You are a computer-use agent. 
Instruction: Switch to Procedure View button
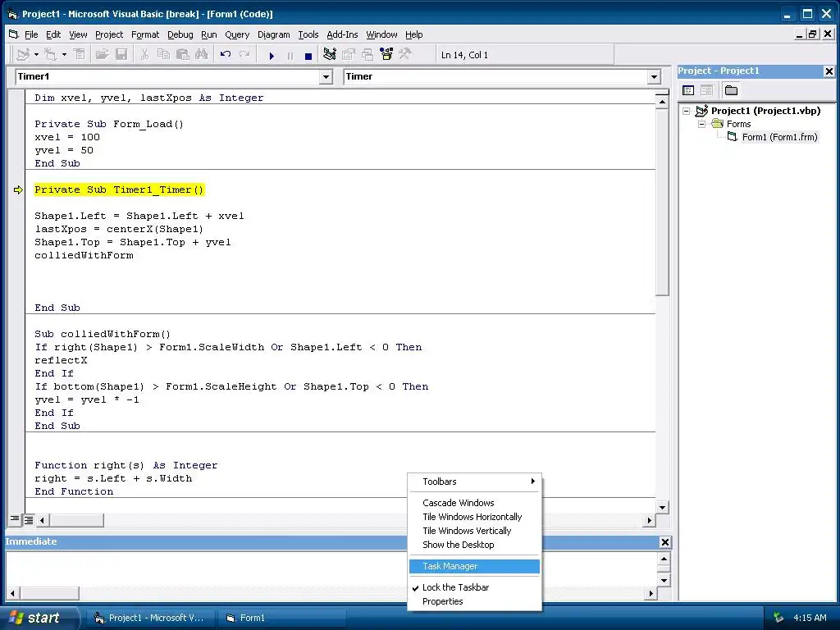tap(15, 519)
